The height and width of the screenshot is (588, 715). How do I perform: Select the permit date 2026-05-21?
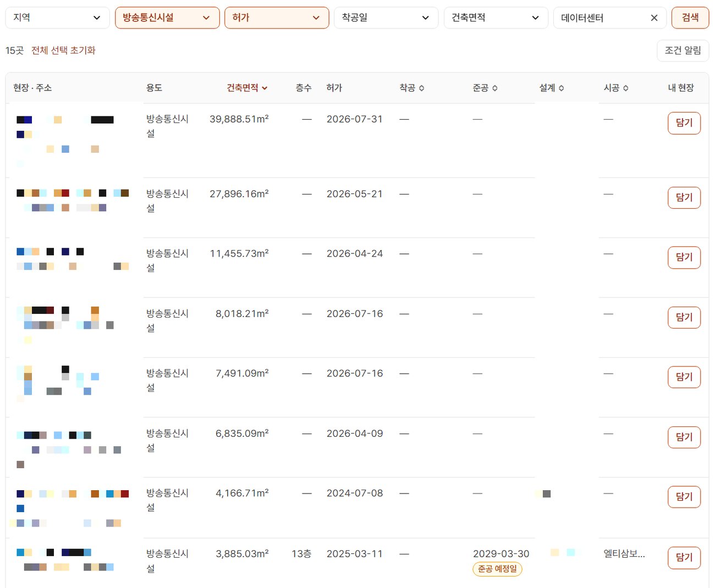[x=354, y=194]
